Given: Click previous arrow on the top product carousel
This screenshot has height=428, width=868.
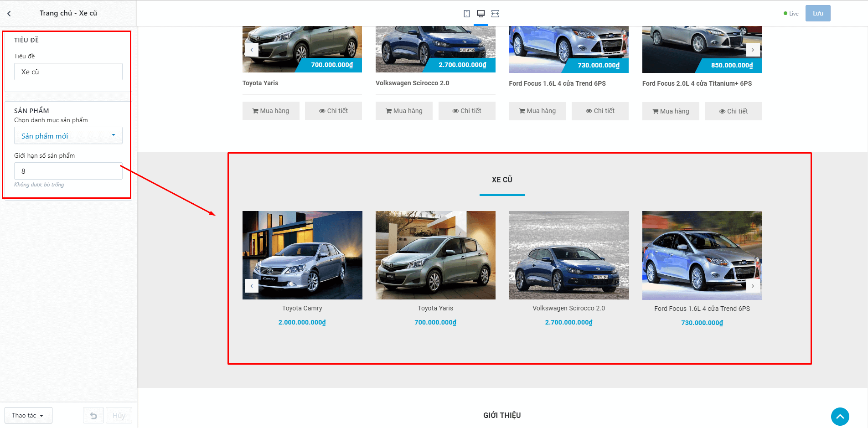Looking at the screenshot, I should [252, 50].
